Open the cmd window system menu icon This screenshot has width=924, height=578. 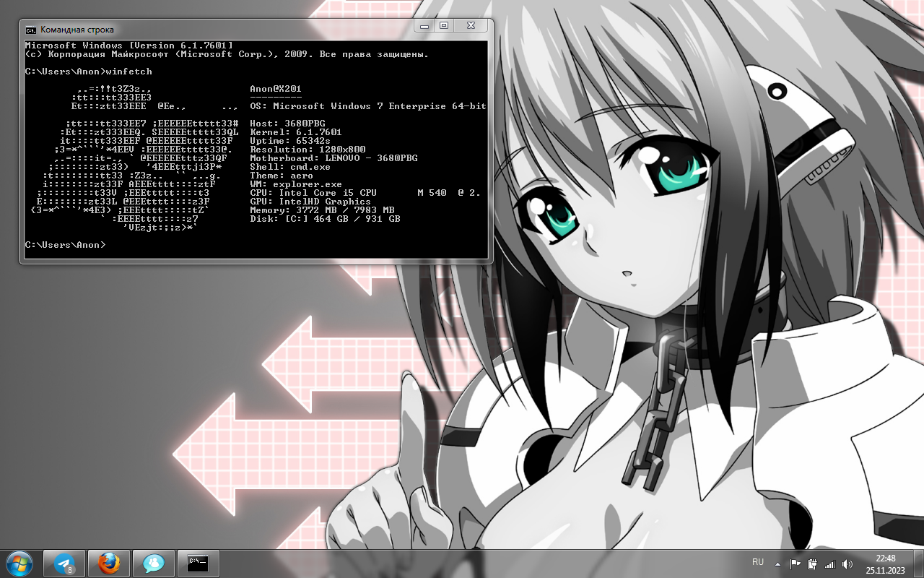(31, 30)
